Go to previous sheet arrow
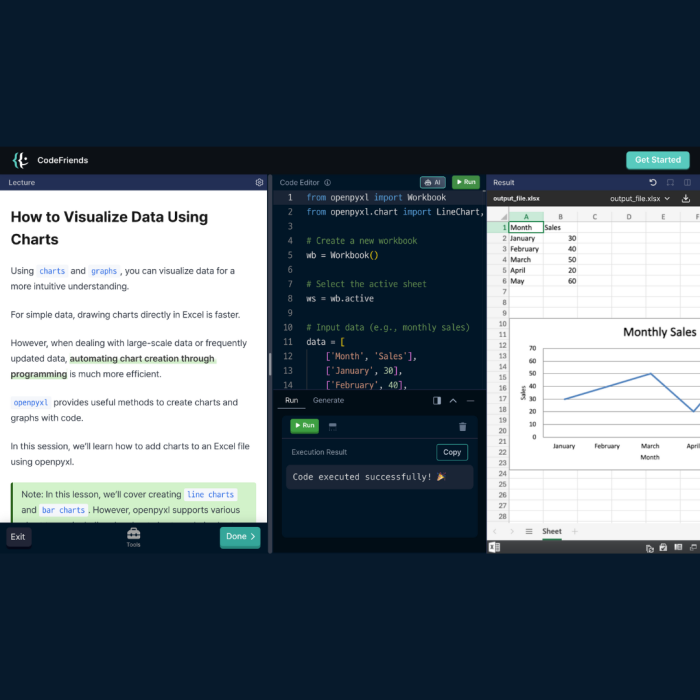Viewport: 700px width, 700px height. click(x=495, y=531)
